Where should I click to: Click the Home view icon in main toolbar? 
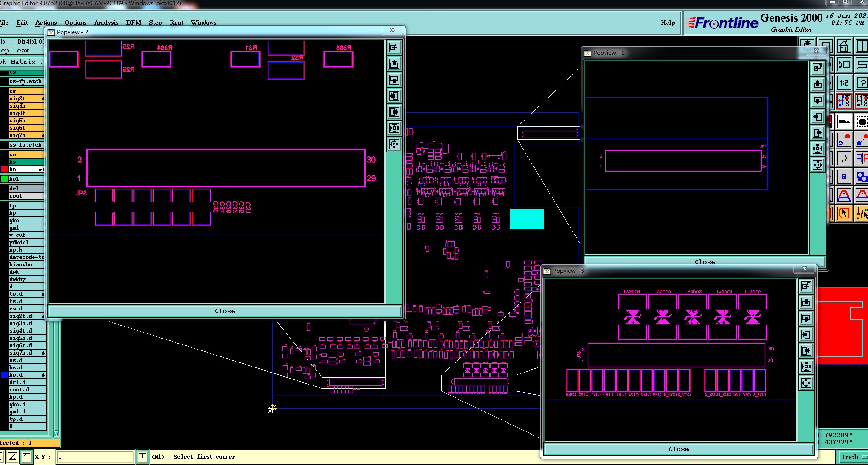[844, 46]
